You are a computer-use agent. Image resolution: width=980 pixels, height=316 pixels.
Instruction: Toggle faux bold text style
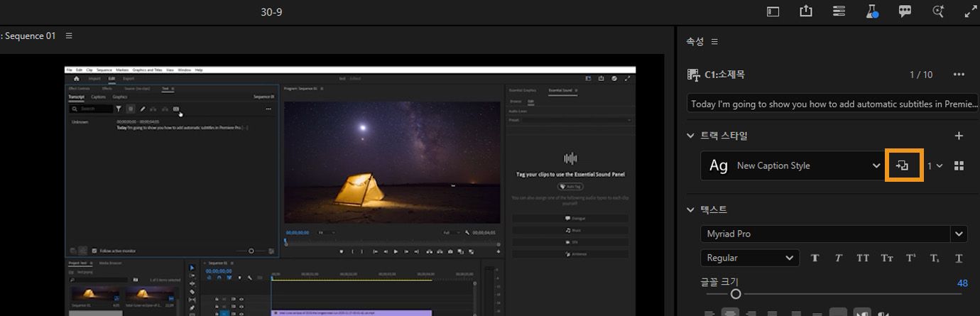(x=815, y=258)
